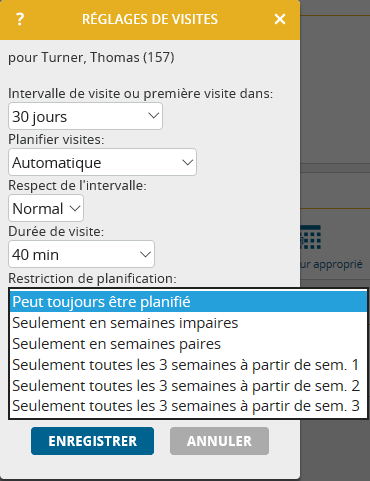
Task: Click the chevron arrow of 40 min
Action: [146, 254]
